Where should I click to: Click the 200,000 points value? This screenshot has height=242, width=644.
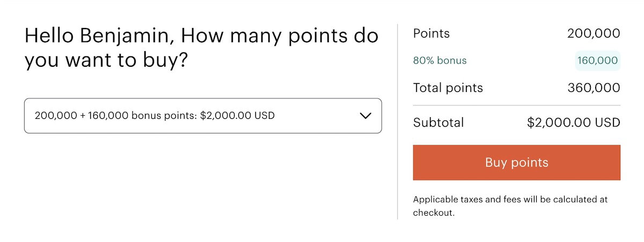[x=594, y=33]
